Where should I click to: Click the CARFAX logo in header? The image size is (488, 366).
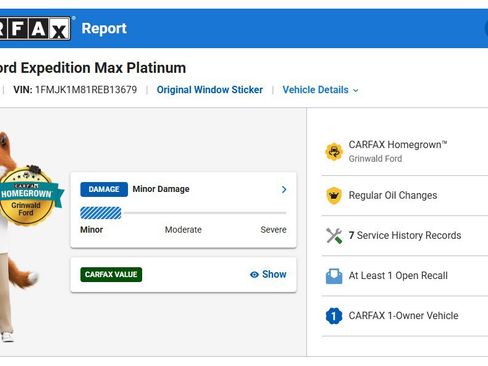[35, 28]
